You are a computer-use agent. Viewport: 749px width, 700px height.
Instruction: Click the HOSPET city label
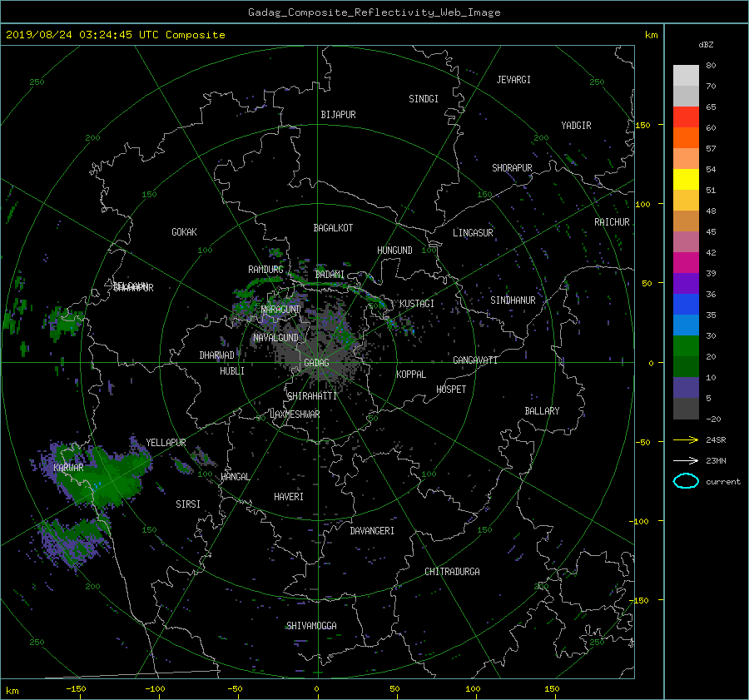pos(451,390)
